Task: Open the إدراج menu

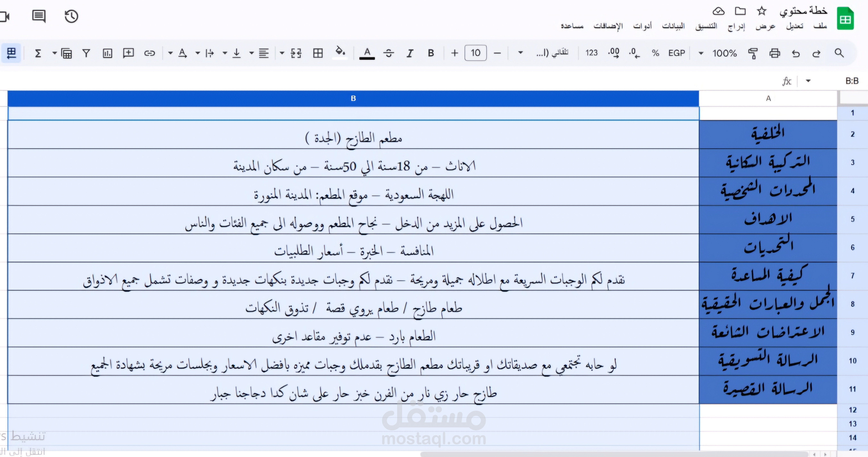Action: coord(736,26)
